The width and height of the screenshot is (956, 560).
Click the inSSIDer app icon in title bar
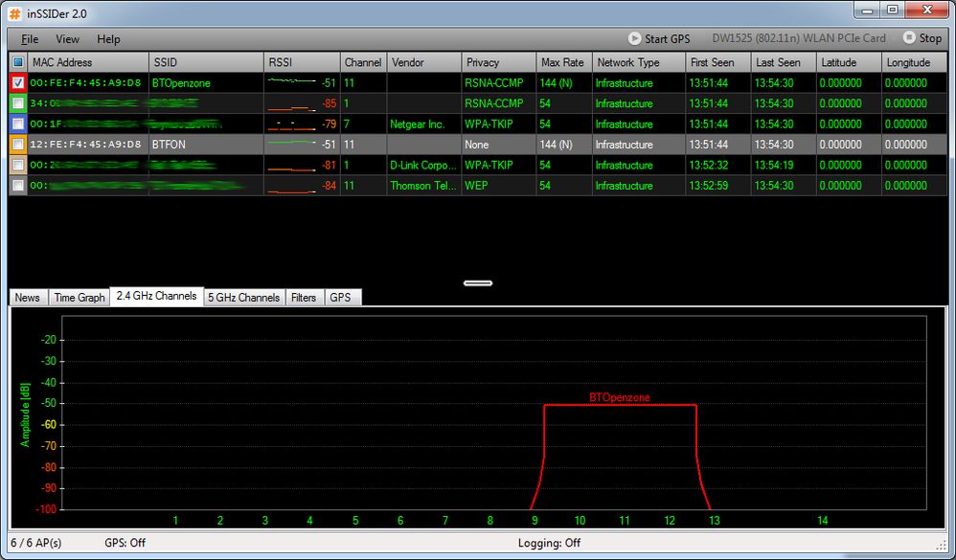14,12
